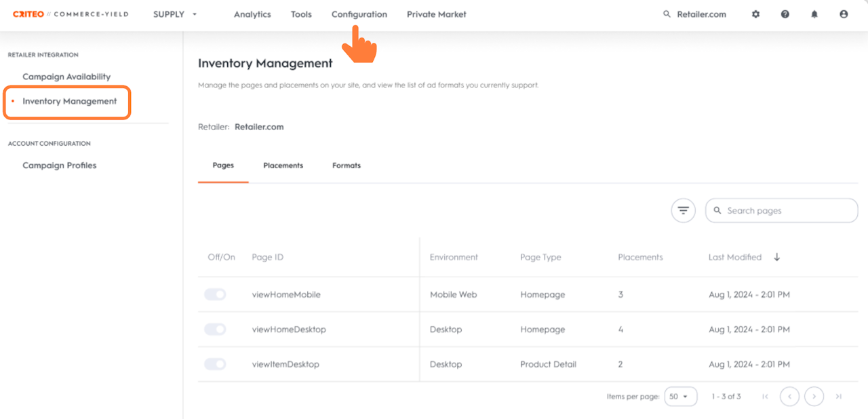Viewport: 868px width, 419px height.
Task: Click the filter icon beside search
Action: pos(683,211)
